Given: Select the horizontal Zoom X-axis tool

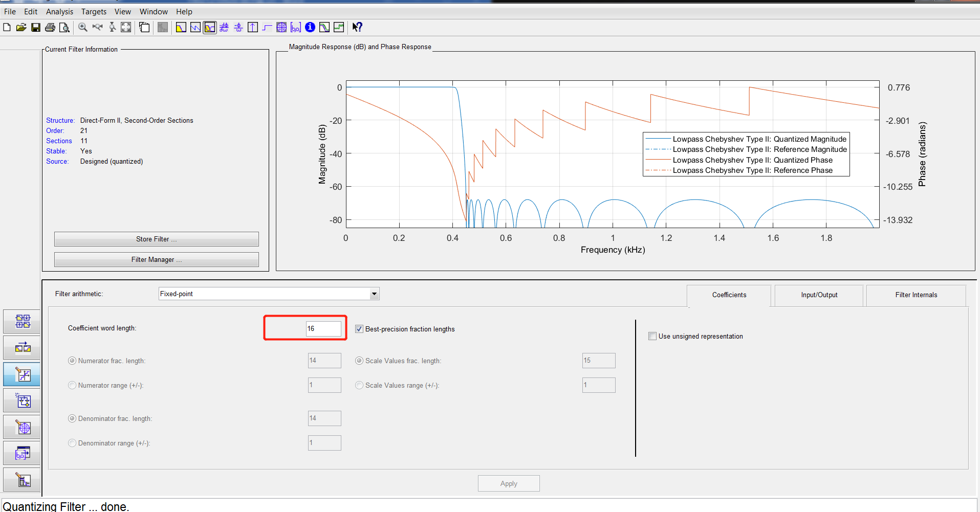Looking at the screenshot, I should tap(97, 27).
